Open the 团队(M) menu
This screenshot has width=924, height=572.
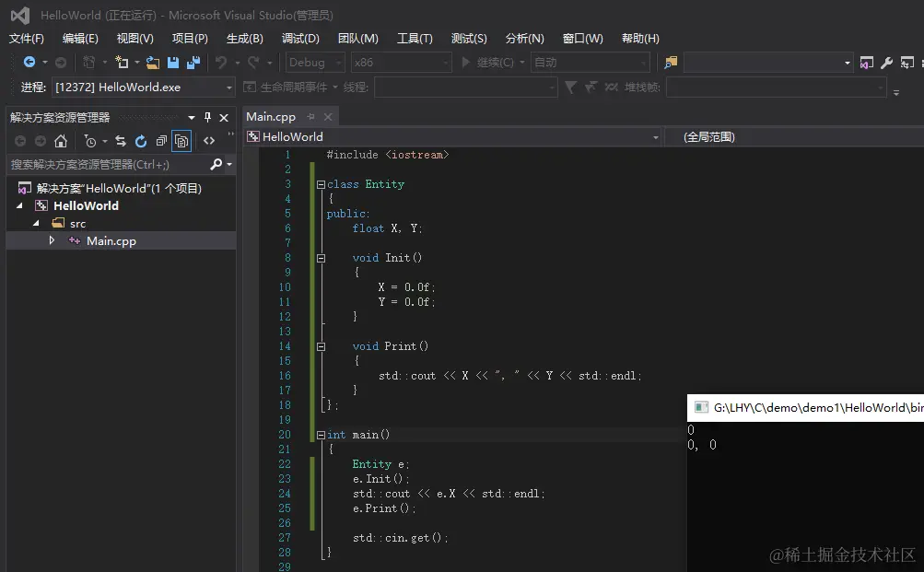358,39
